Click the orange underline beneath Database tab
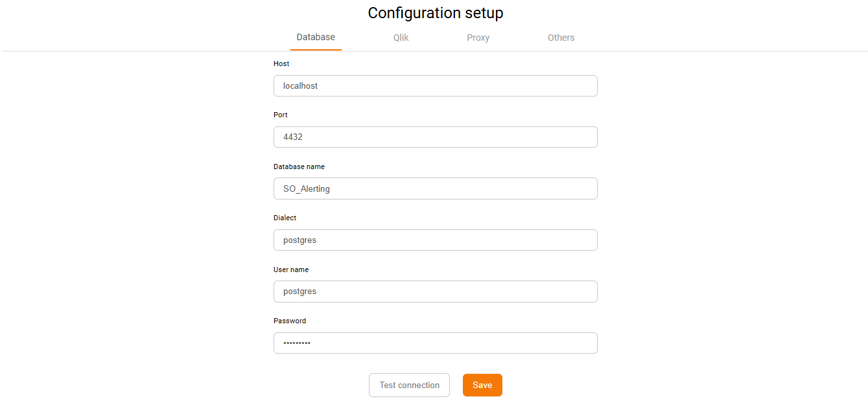Screen dimensions: 868x401 [x=316, y=49]
